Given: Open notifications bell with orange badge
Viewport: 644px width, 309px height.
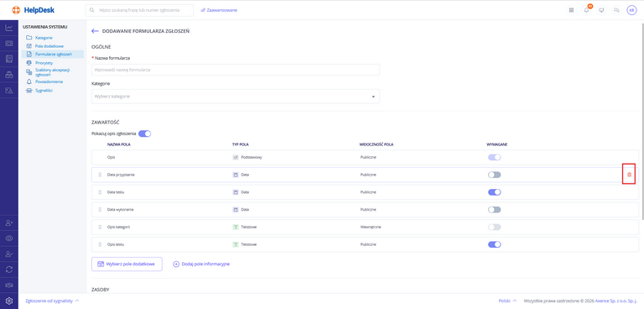Looking at the screenshot, I should (x=586, y=10).
